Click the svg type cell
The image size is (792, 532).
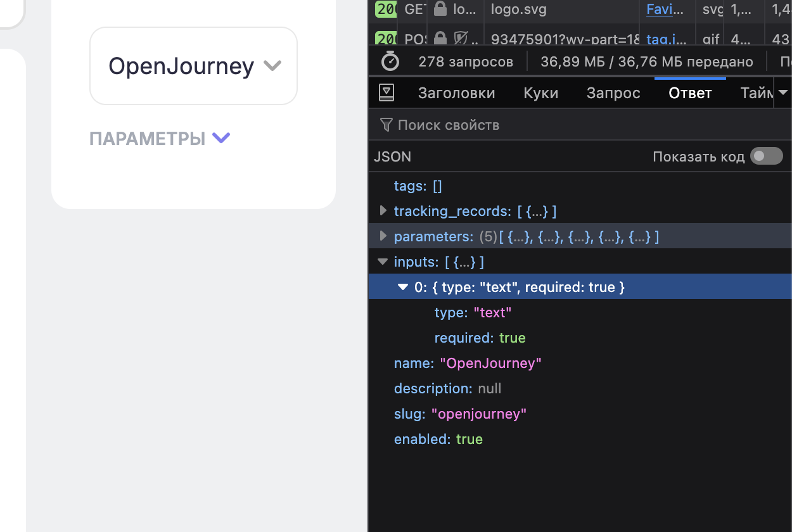[x=713, y=9]
